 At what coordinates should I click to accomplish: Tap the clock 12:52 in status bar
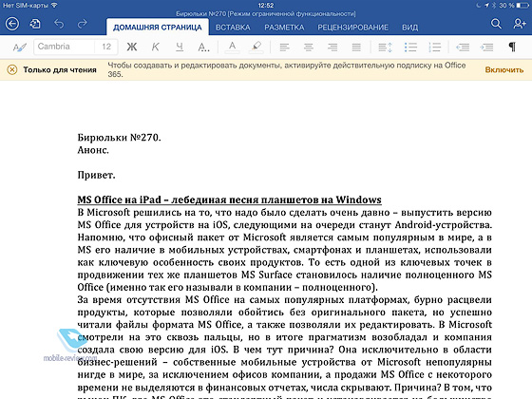(x=266, y=5)
